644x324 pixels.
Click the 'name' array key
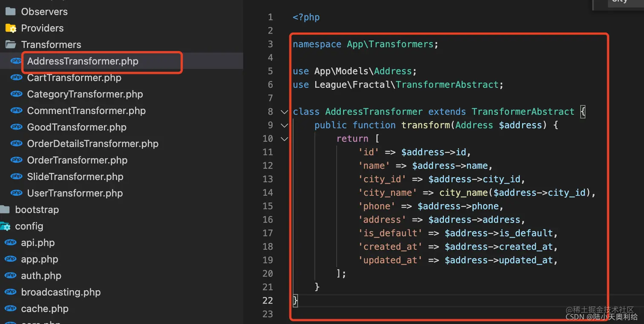point(374,166)
